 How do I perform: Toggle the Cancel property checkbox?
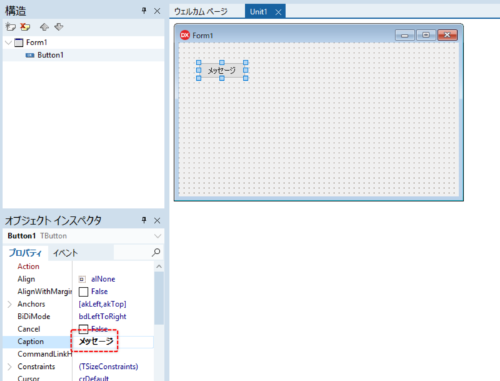[83, 329]
